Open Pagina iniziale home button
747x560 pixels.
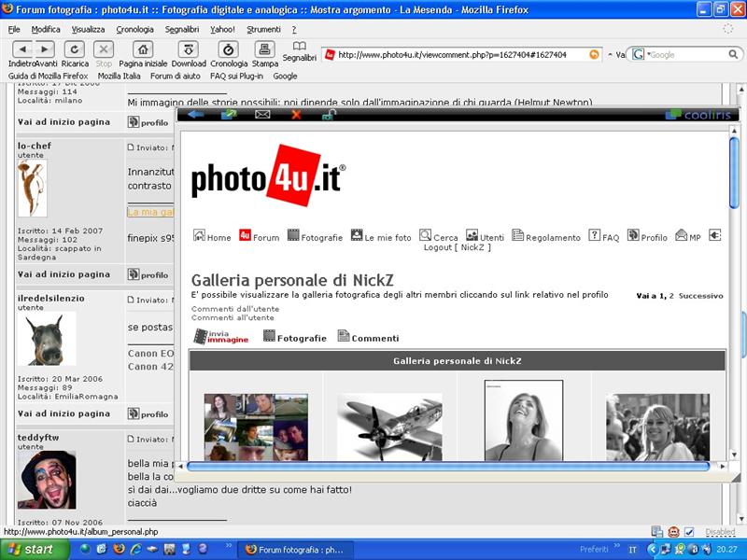(143, 49)
